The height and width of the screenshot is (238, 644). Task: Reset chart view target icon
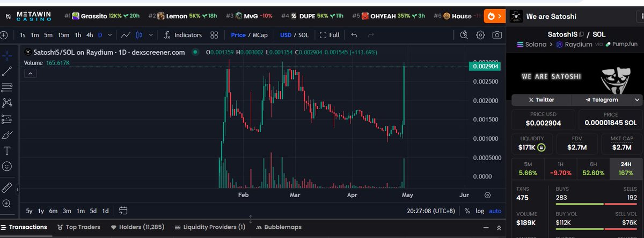tap(487, 196)
